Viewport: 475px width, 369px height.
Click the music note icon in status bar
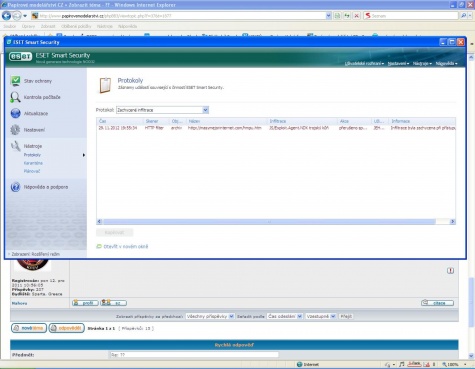402,364
